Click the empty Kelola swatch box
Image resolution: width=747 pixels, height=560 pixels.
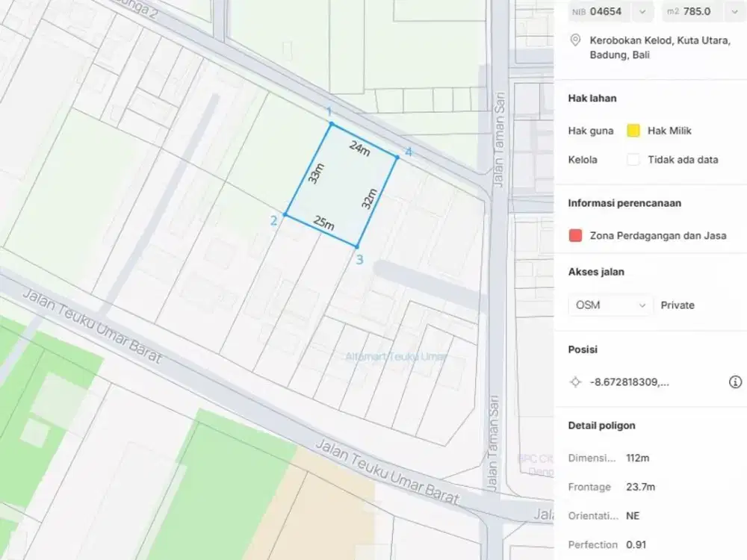[633, 159]
